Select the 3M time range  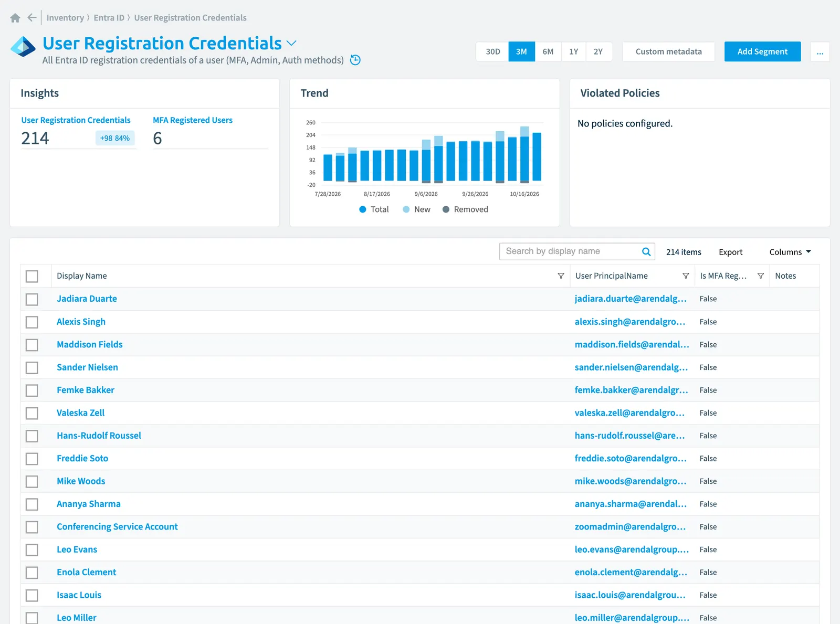point(521,51)
